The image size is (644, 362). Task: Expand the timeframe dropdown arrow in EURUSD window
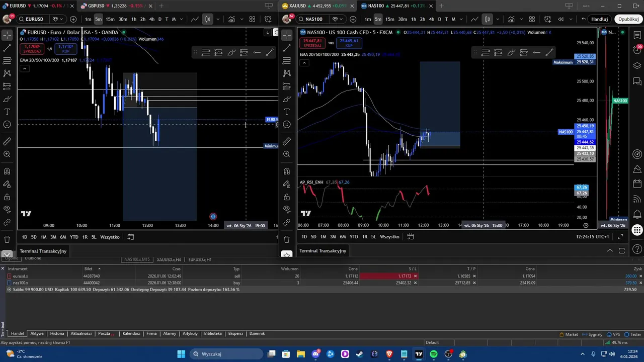point(182,19)
